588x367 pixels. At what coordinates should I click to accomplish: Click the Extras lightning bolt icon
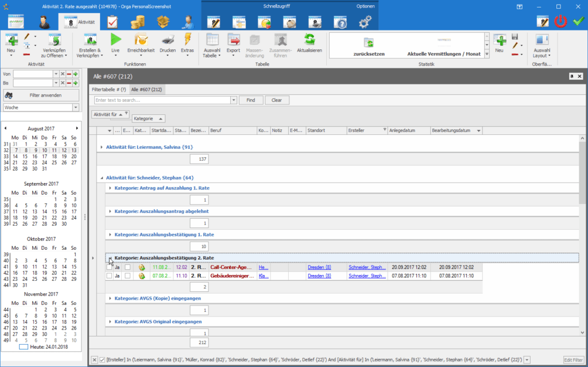click(188, 40)
